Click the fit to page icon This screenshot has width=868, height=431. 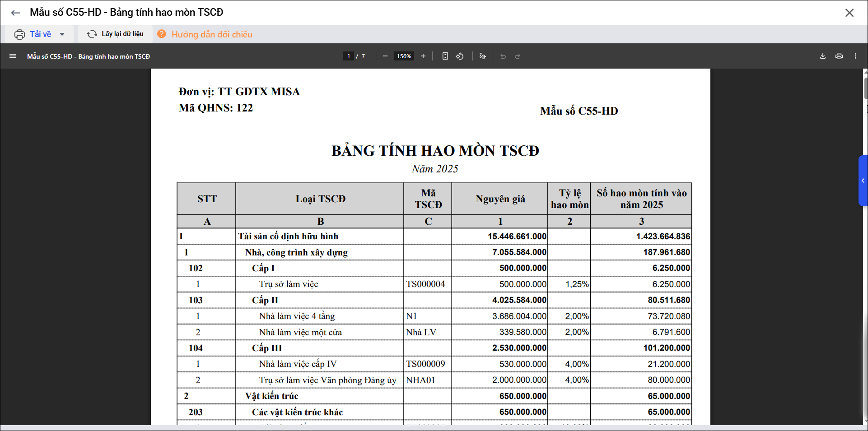click(x=445, y=56)
